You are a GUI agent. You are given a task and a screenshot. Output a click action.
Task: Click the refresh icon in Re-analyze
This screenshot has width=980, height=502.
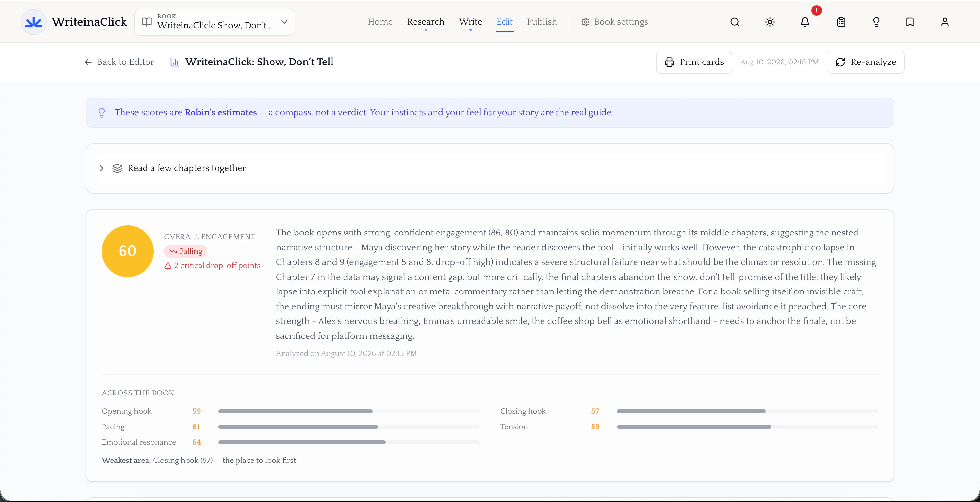(840, 62)
